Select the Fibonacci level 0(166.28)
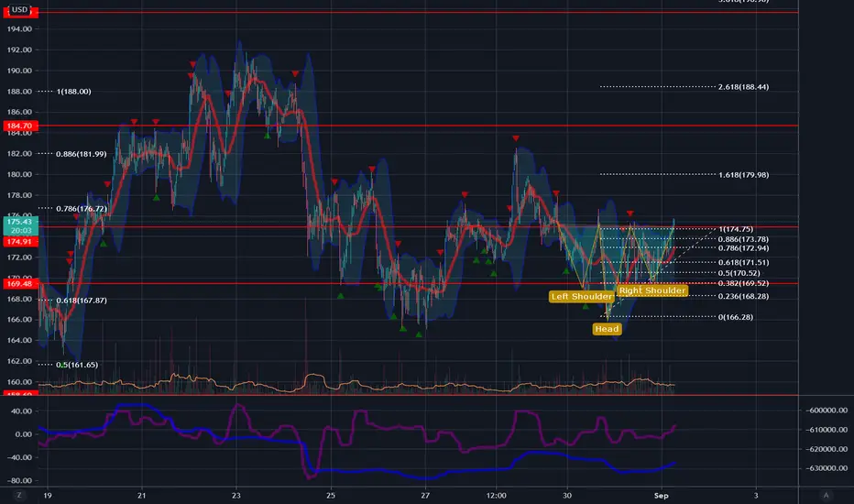 pyautogui.click(x=736, y=317)
